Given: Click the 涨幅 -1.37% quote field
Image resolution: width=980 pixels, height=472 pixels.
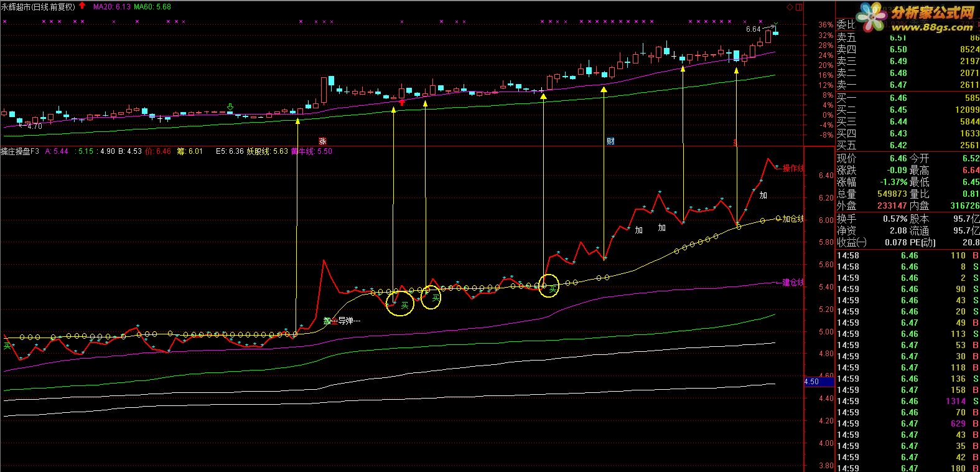Looking at the screenshot, I should (872, 182).
